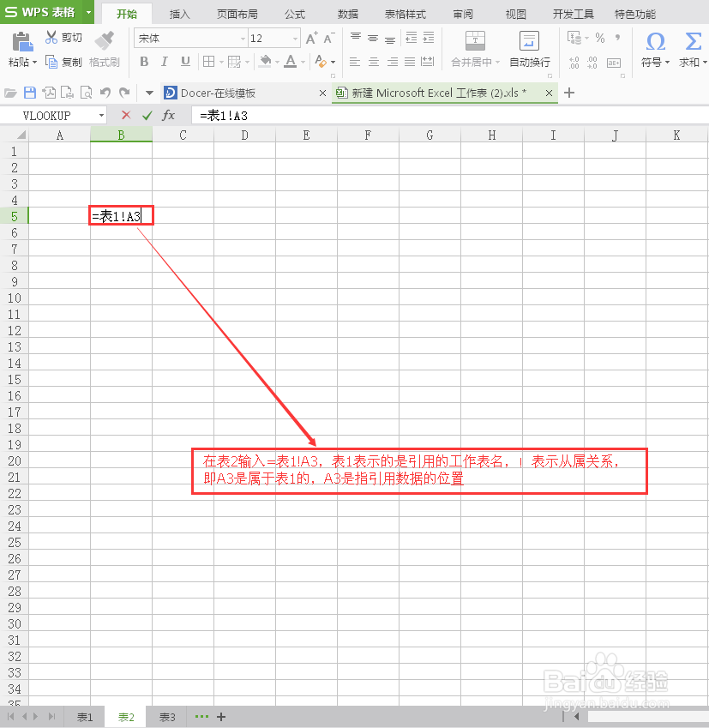
Task: Add a new worksheet with the plus button
Action: point(219,717)
